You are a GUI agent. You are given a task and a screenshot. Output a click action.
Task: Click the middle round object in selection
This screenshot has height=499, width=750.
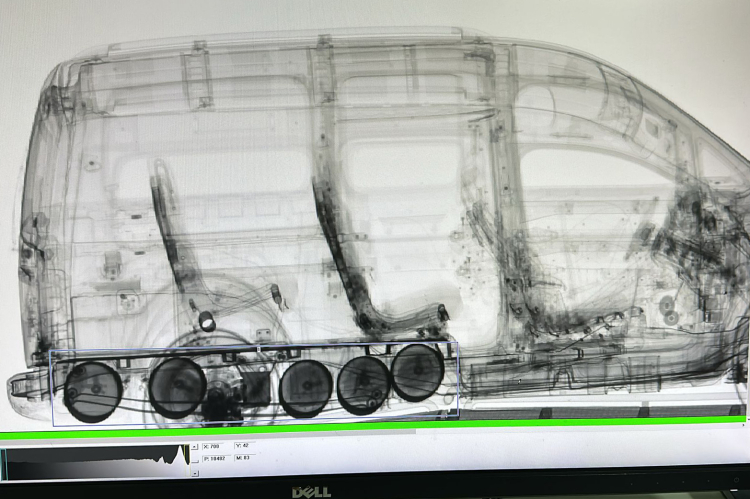304,387
